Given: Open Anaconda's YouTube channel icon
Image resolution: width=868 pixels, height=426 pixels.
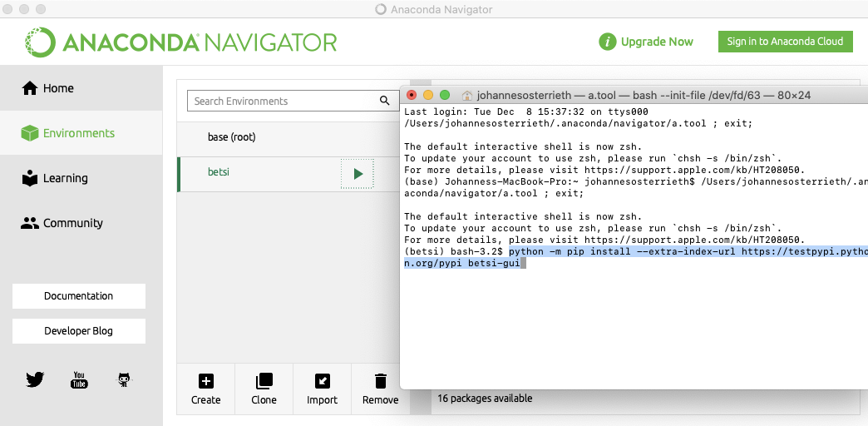Looking at the screenshot, I should [x=79, y=379].
